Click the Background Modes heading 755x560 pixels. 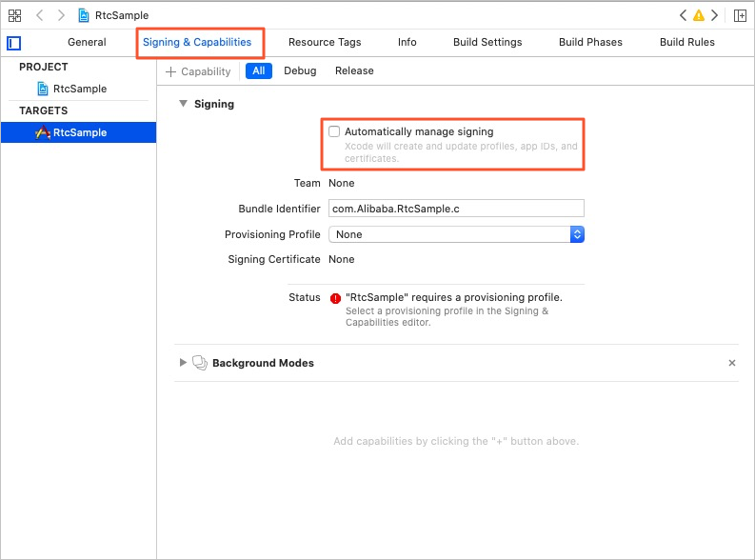pos(263,363)
